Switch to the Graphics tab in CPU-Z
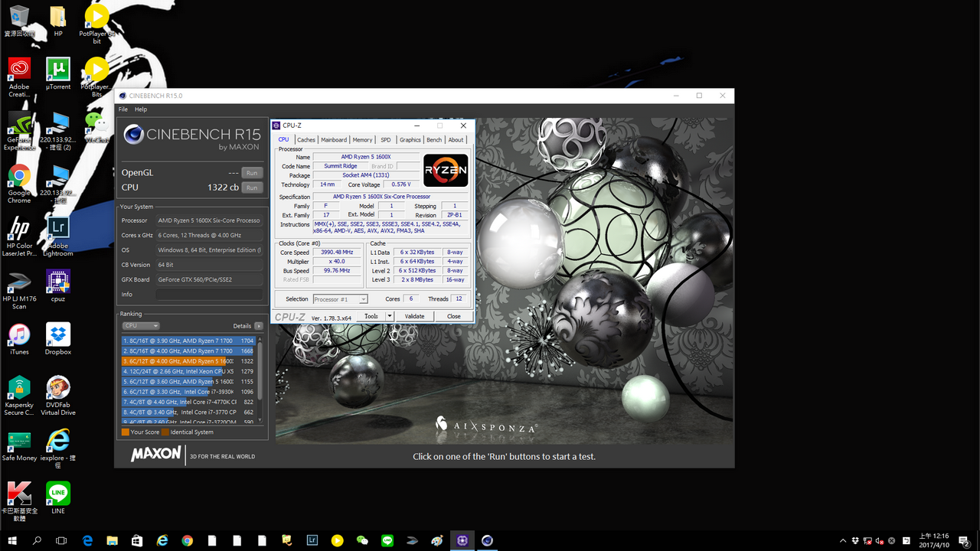 point(410,140)
